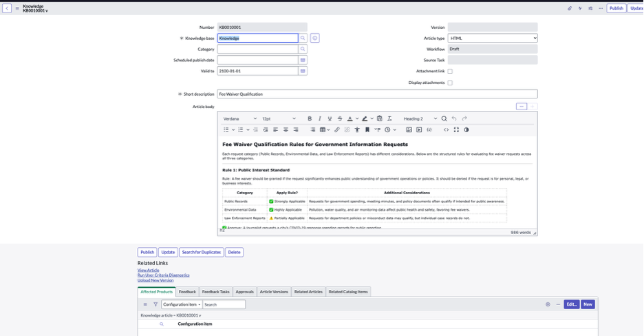
Task: Open related list gear settings
Action: tap(548, 304)
